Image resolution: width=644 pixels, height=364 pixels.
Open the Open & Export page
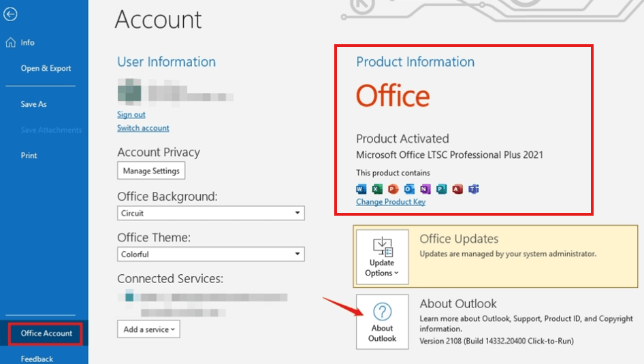click(46, 68)
